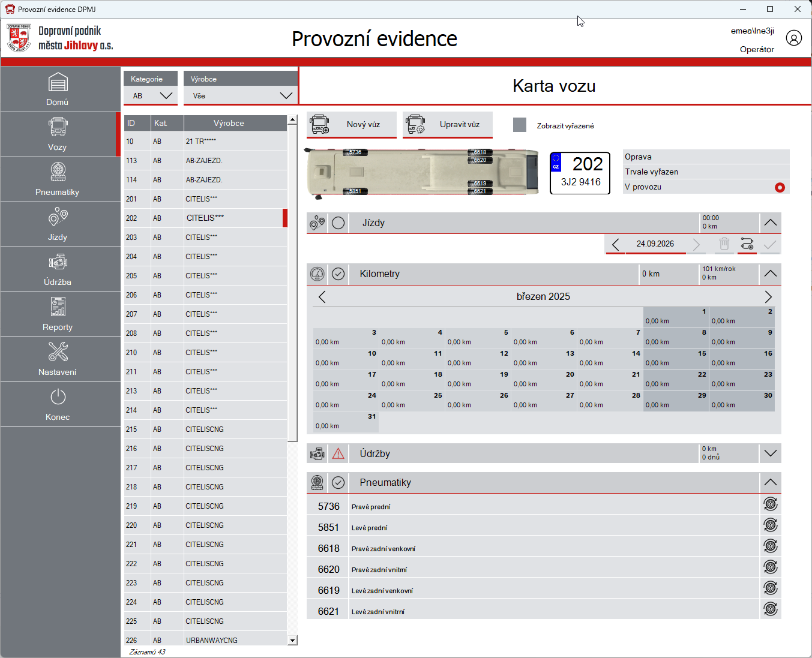This screenshot has width=812, height=658.
Task: Click the date field 24.09.2026
Action: (x=655, y=244)
